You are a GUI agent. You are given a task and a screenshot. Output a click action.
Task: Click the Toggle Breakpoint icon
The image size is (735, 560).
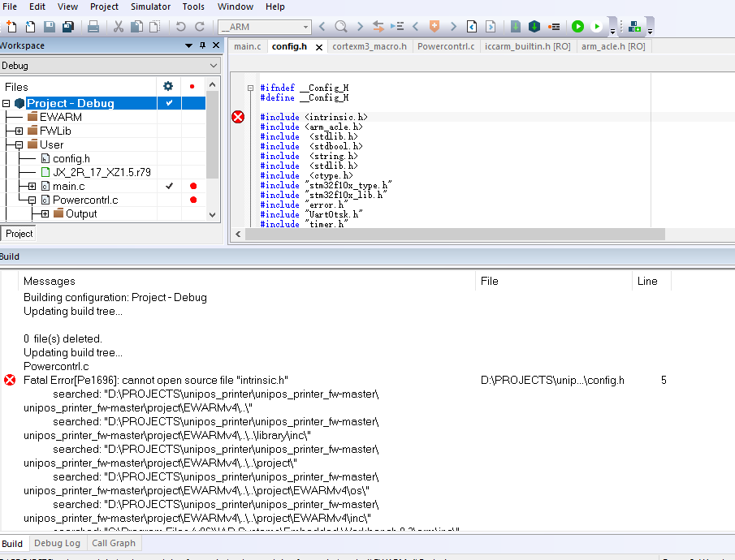point(554,27)
